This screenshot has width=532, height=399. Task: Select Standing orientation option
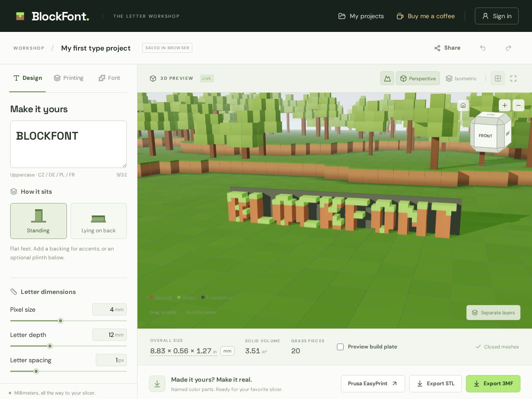pos(39,221)
